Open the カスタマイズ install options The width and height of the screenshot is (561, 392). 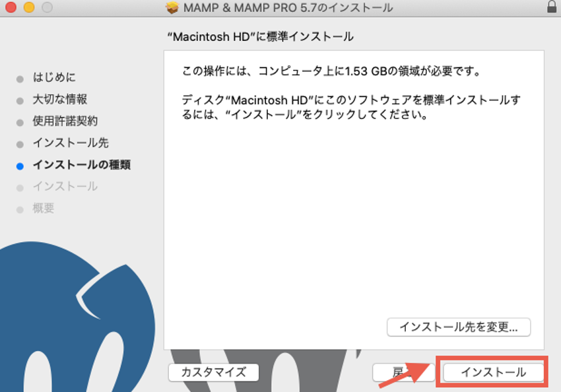214,372
